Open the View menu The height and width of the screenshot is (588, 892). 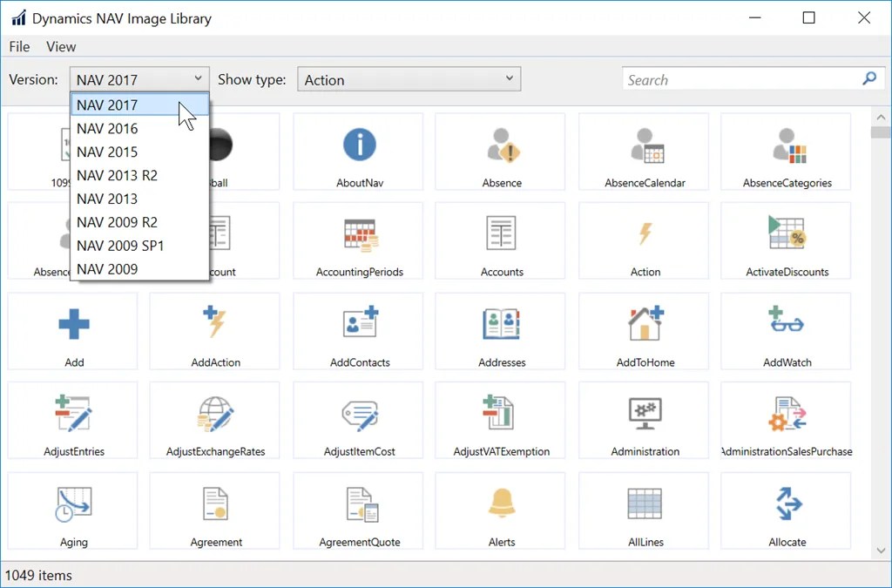point(61,47)
